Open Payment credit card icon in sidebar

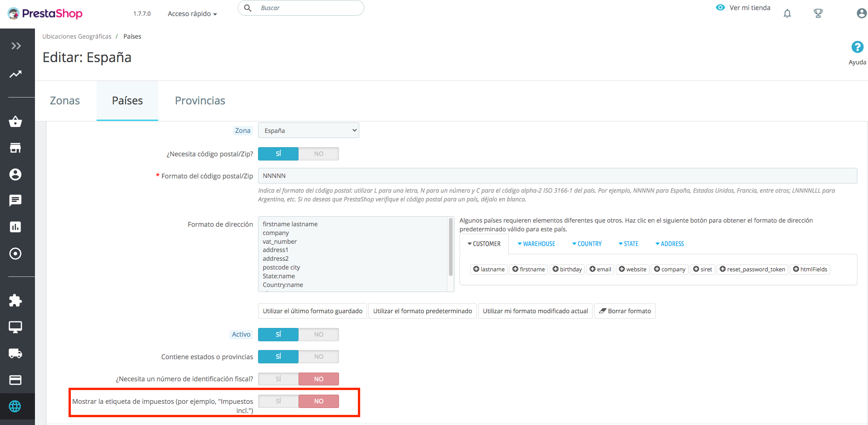click(x=15, y=380)
